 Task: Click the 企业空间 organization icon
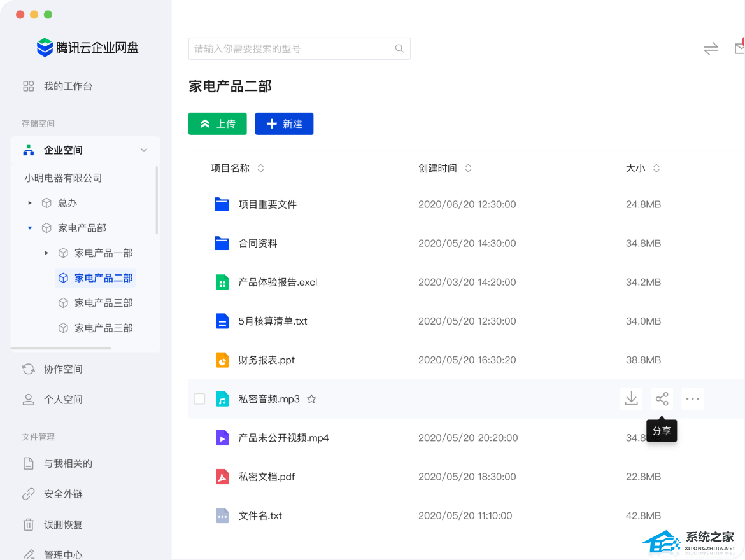[29, 150]
